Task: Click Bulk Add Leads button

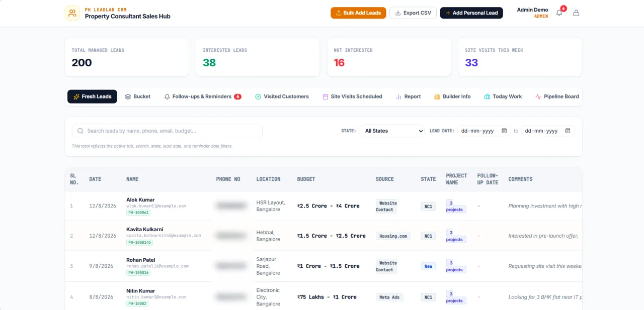Action: tap(358, 13)
